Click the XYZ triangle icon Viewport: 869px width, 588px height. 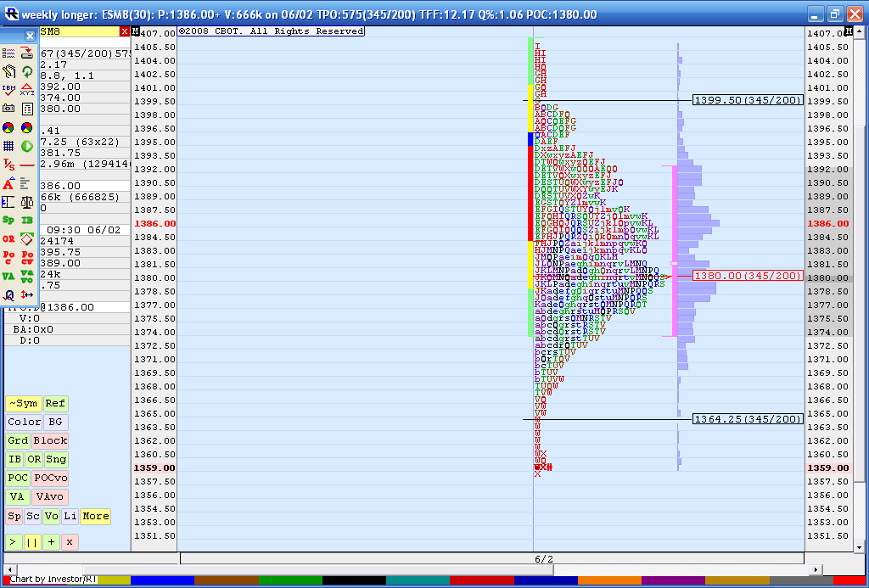(26, 90)
